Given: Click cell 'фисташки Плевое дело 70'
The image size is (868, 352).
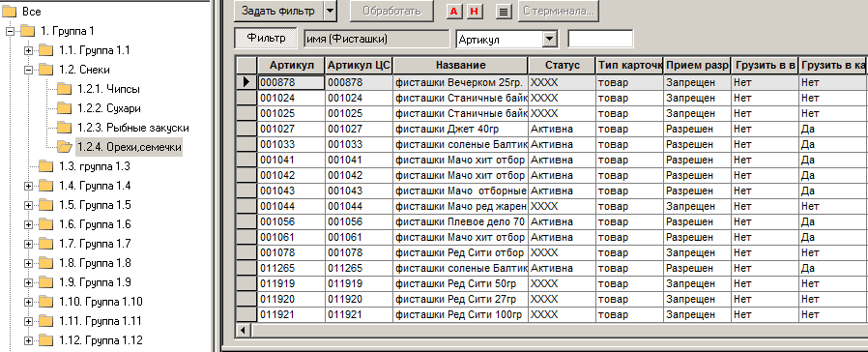Looking at the screenshot, I should (x=460, y=222).
